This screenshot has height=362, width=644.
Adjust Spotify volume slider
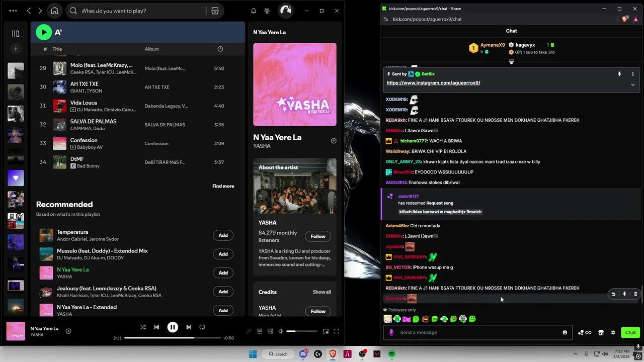pyautogui.click(x=302, y=331)
